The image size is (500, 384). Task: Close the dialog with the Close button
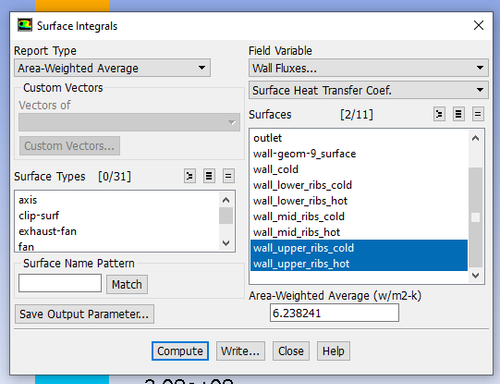pos(291,351)
